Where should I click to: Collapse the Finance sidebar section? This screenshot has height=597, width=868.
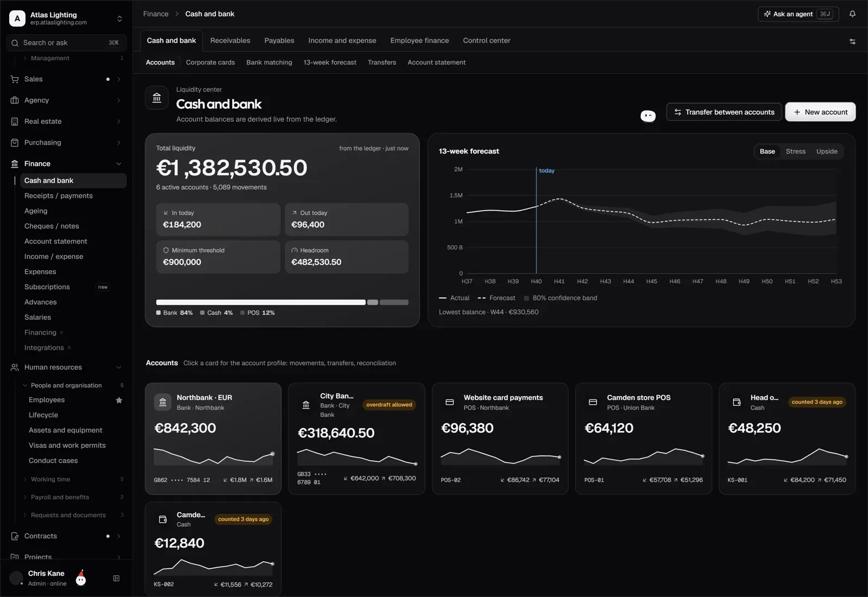click(x=119, y=164)
